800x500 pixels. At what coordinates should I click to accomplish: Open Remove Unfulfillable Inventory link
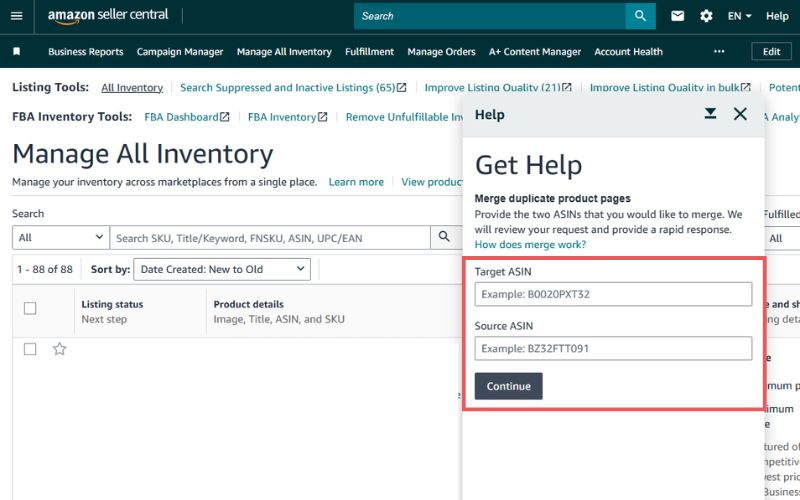click(404, 117)
